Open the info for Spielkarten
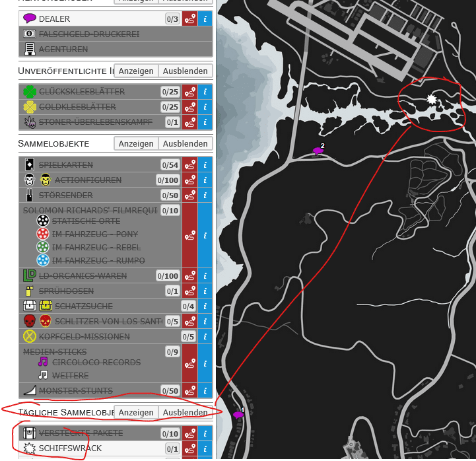This screenshot has height=461, width=476. (x=205, y=165)
